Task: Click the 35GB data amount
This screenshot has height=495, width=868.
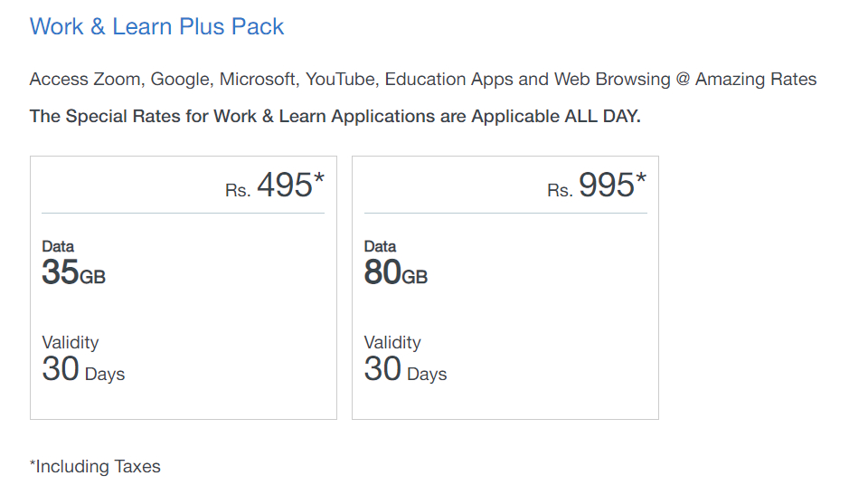Action: coord(73,272)
